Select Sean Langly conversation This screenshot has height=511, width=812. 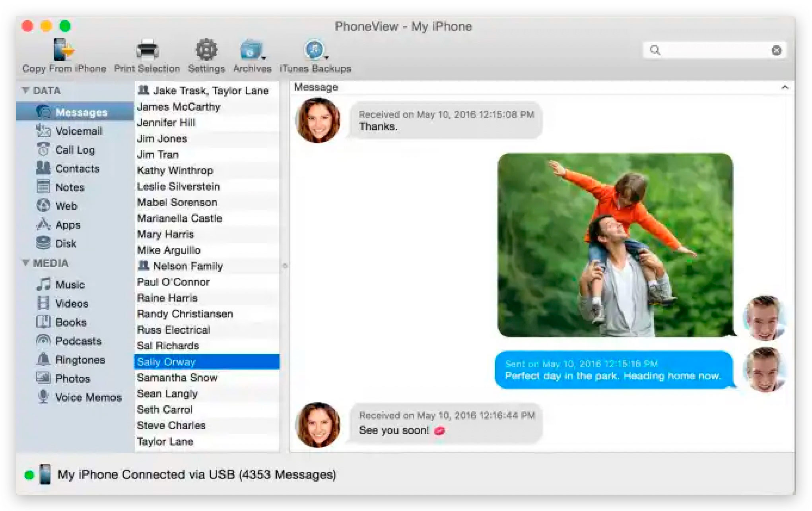pos(207,393)
